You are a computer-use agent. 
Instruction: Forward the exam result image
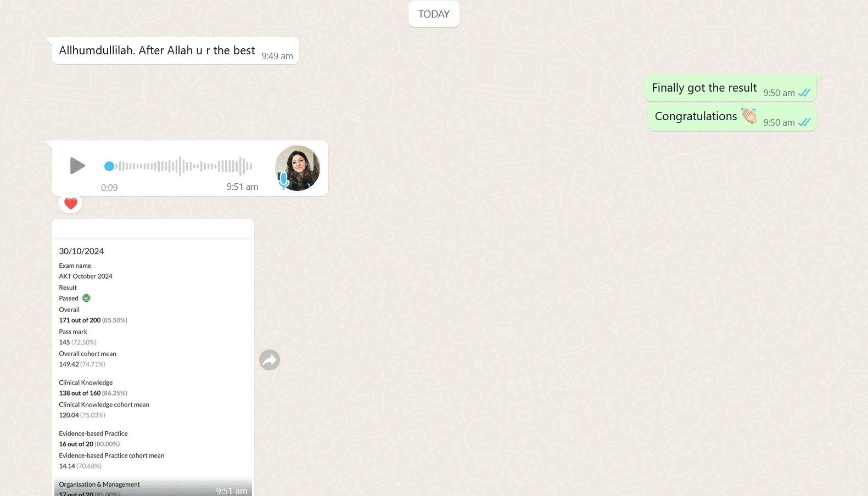point(270,360)
